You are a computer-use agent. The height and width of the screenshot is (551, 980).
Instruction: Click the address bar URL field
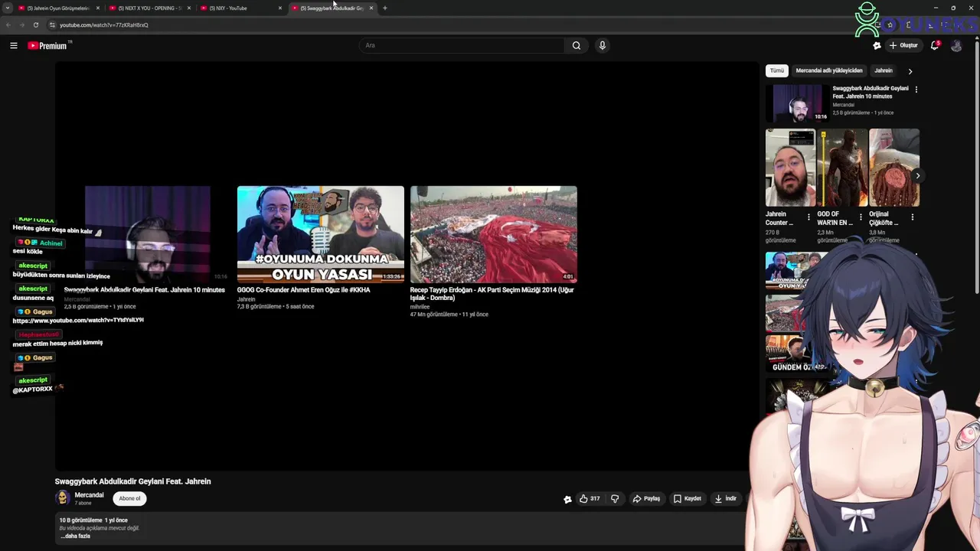tap(459, 25)
